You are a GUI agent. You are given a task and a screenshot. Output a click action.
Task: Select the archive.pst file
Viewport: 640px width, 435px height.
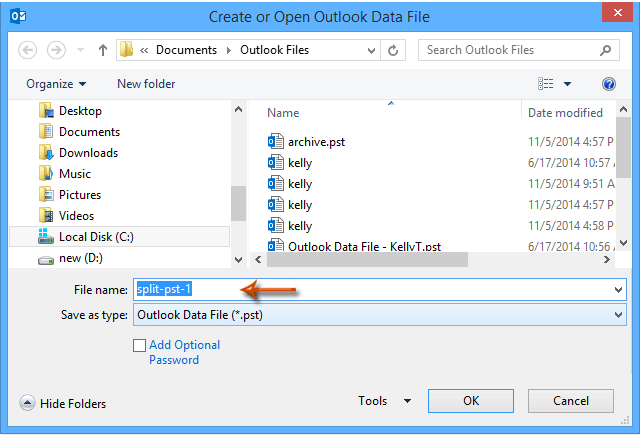tap(316, 142)
